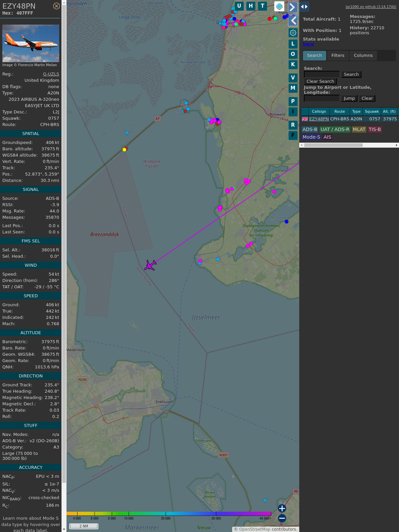
Task: Click the blue aircraft icon near Marker Wadden
Action: click(265, 500)
